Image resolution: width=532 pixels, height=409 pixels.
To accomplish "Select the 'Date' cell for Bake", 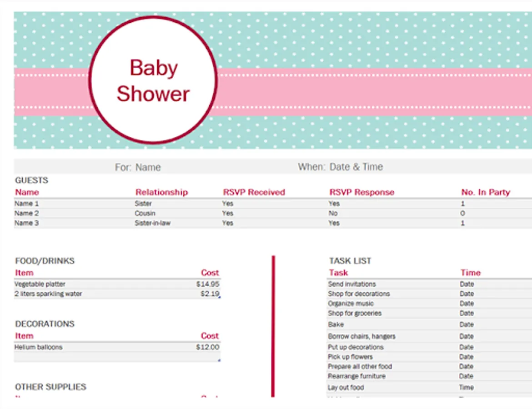I will (x=467, y=325).
